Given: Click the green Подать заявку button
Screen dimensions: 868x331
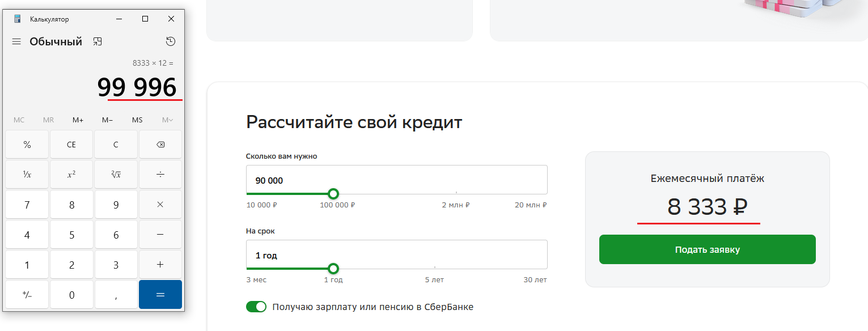Looking at the screenshot, I should [x=707, y=249].
